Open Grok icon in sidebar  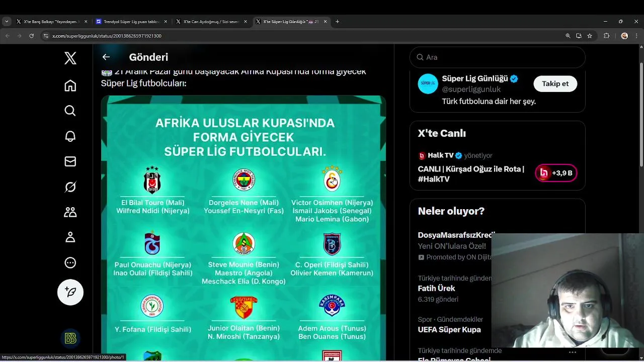coord(70,187)
